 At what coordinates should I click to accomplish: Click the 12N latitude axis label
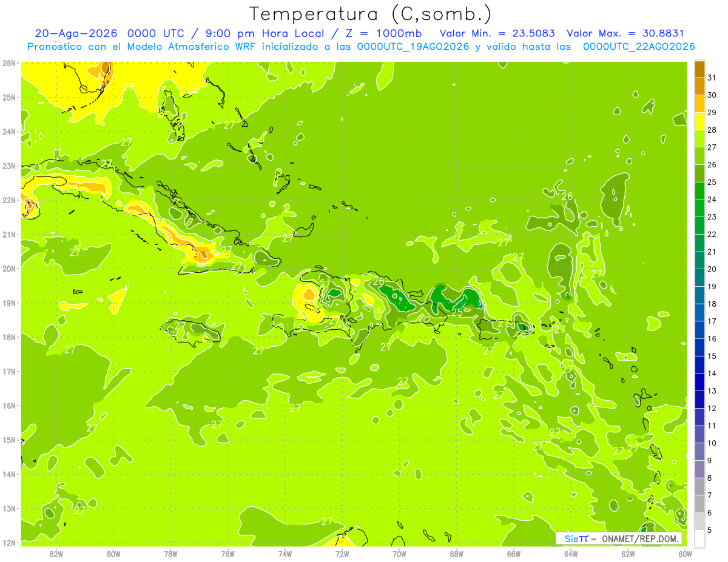(9, 543)
